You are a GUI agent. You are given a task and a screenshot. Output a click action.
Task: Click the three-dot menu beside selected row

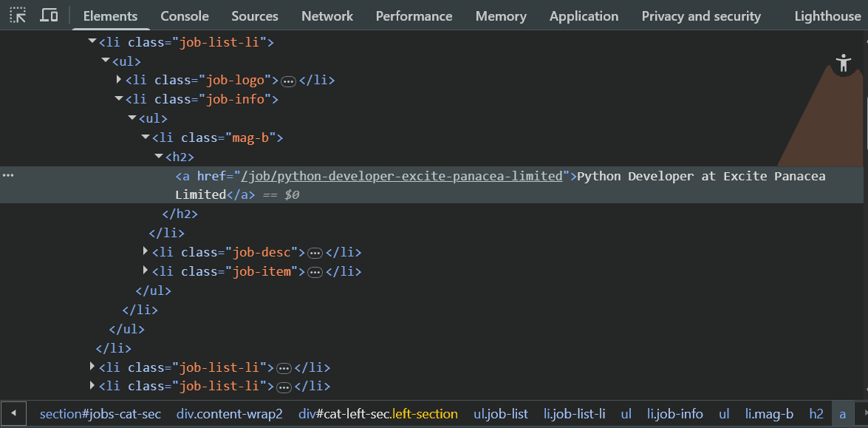pos(7,175)
